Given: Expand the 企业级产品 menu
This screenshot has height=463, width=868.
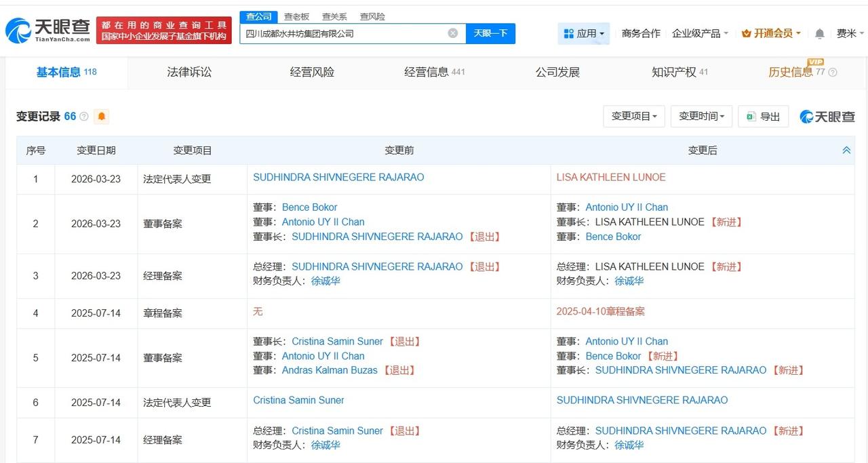Looking at the screenshot, I should [x=700, y=33].
